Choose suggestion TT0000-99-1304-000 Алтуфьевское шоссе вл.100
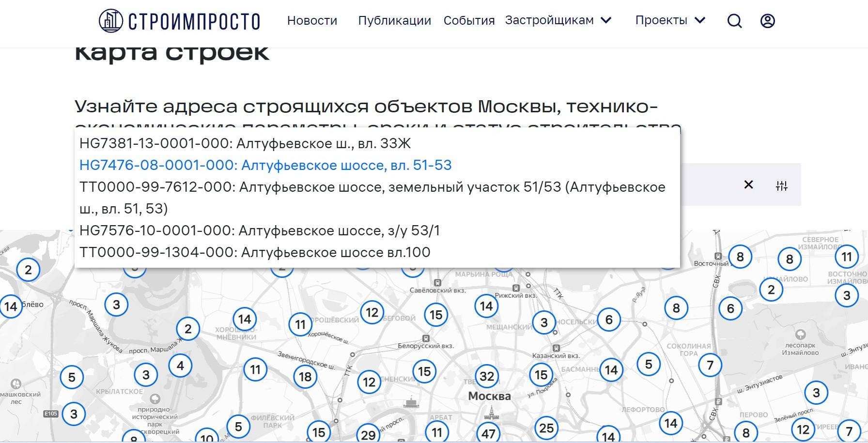868x443 pixels. click(377, 252)
